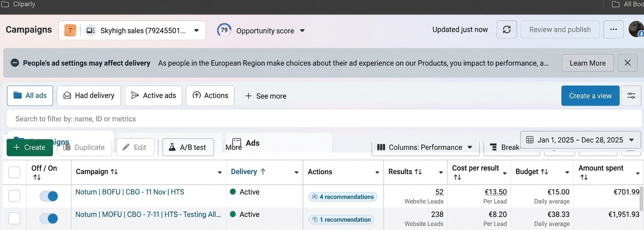Image resolution: width=644 pixels, height=230 pixels.
Task: Open Campaign column options caret
Action: coord(220,172)
